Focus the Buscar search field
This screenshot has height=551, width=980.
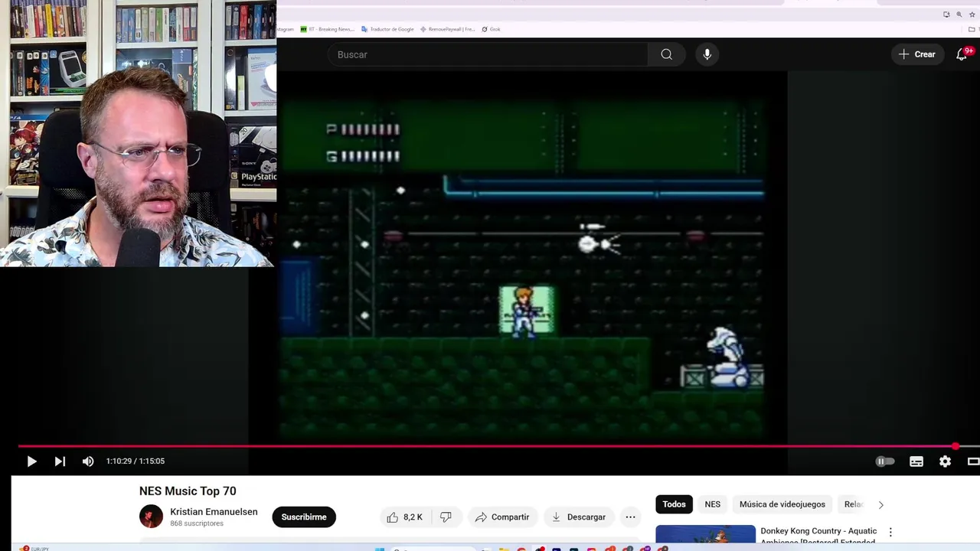tap(488, 54)
